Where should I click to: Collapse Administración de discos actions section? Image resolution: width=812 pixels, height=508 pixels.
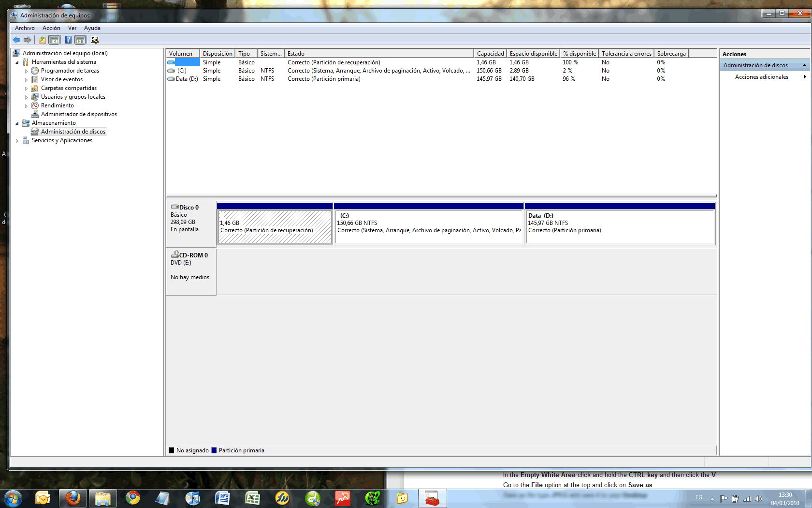(804, 65)
